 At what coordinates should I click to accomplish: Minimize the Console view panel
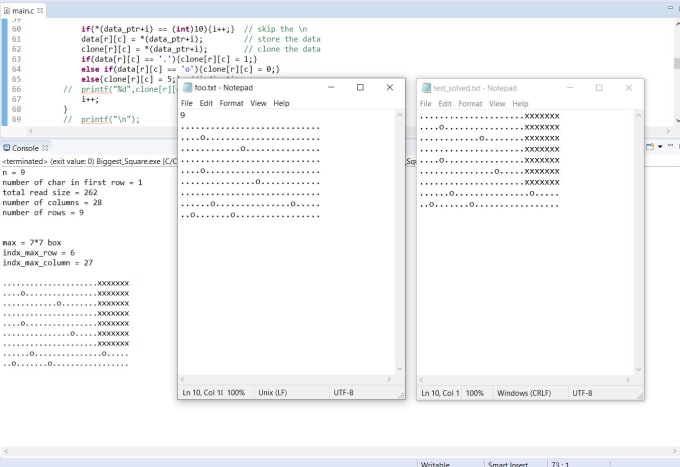(x=670, y=146)
